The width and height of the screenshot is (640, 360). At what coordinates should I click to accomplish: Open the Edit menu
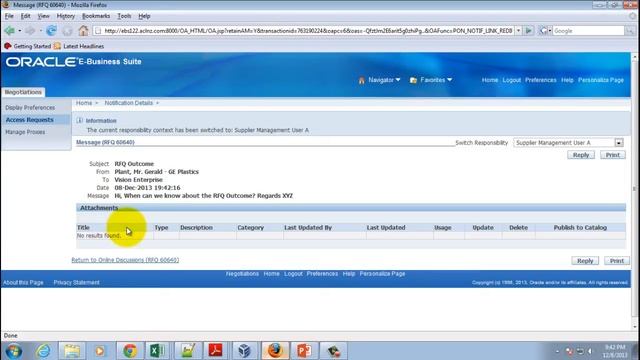point(25,16)
